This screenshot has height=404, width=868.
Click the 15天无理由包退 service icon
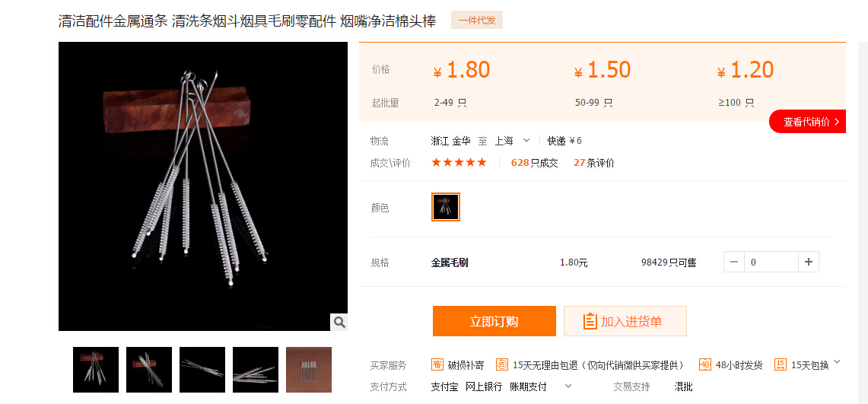coord(502,364)
